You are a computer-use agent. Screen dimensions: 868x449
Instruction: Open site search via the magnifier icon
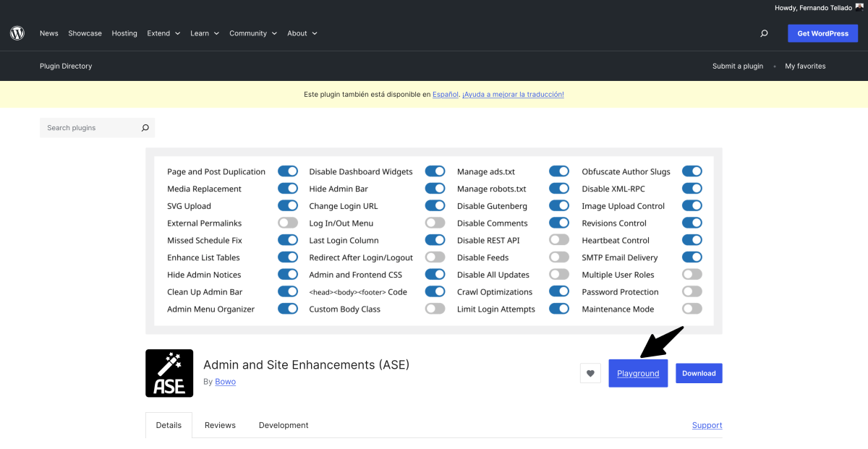pos(763,33)
